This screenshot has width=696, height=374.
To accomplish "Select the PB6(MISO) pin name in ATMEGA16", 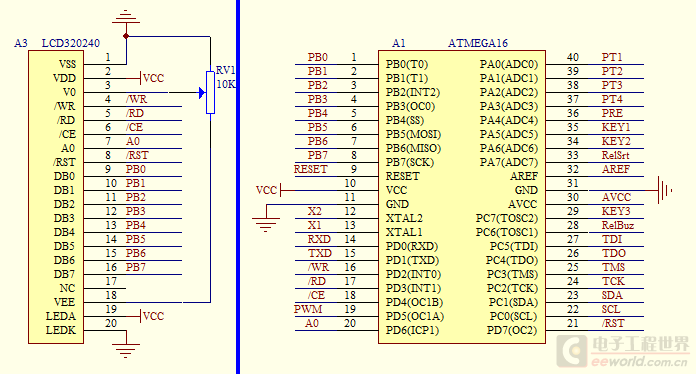I will pyautogui.click(x=413, y=148).
